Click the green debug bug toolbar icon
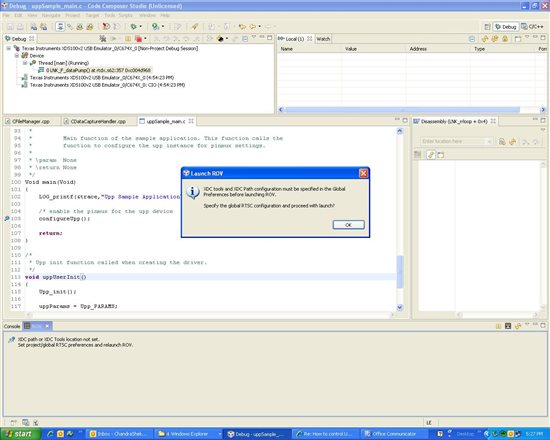This screenshot has height=440, width=550. click(x=133, y=27)
